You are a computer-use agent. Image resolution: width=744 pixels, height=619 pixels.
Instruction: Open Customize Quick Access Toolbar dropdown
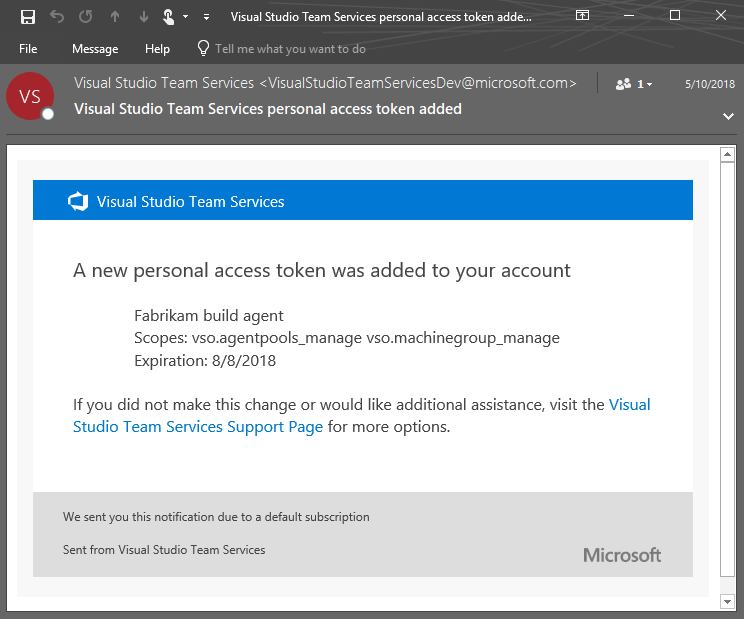click(206, 16)
